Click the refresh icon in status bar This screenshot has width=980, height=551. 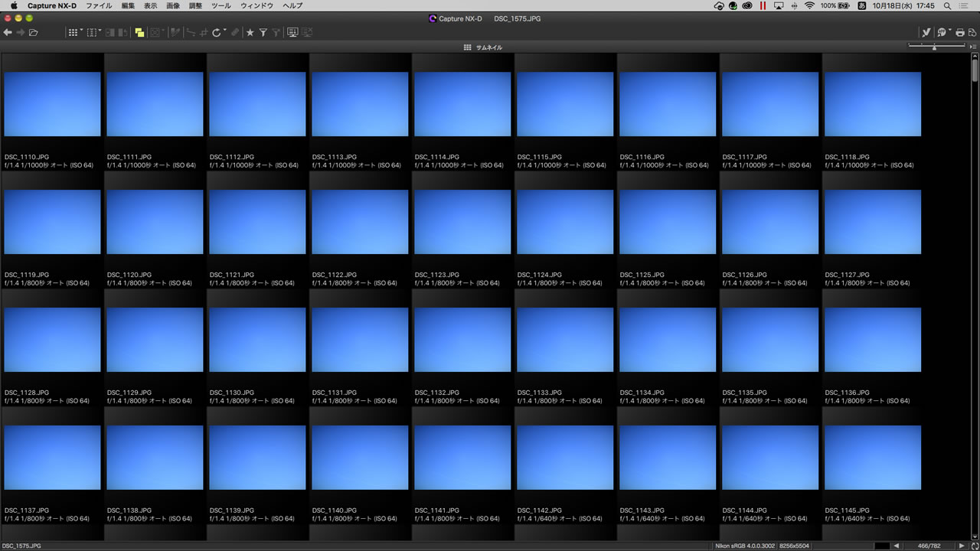point(974,546)
